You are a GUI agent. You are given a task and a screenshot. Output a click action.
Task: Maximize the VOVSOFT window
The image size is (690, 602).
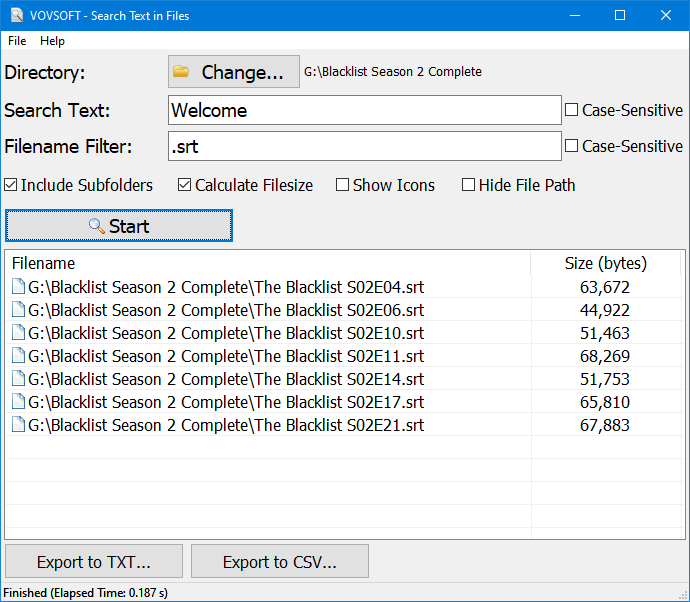620,15
